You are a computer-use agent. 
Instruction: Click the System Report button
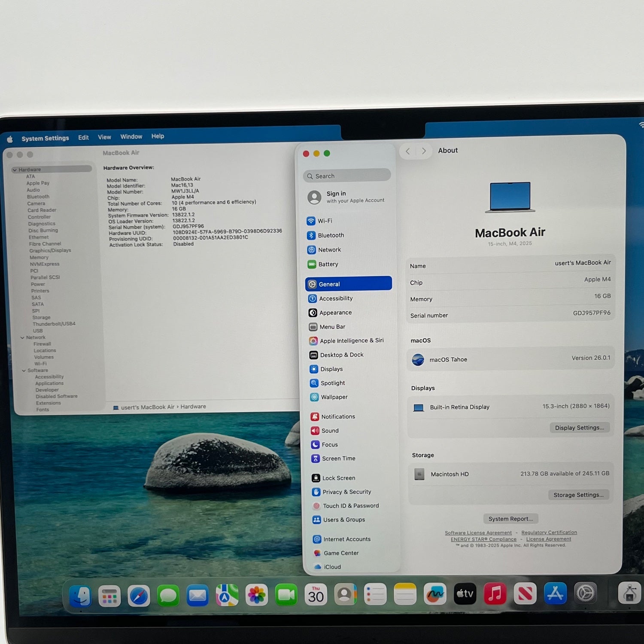coord(510,519)
